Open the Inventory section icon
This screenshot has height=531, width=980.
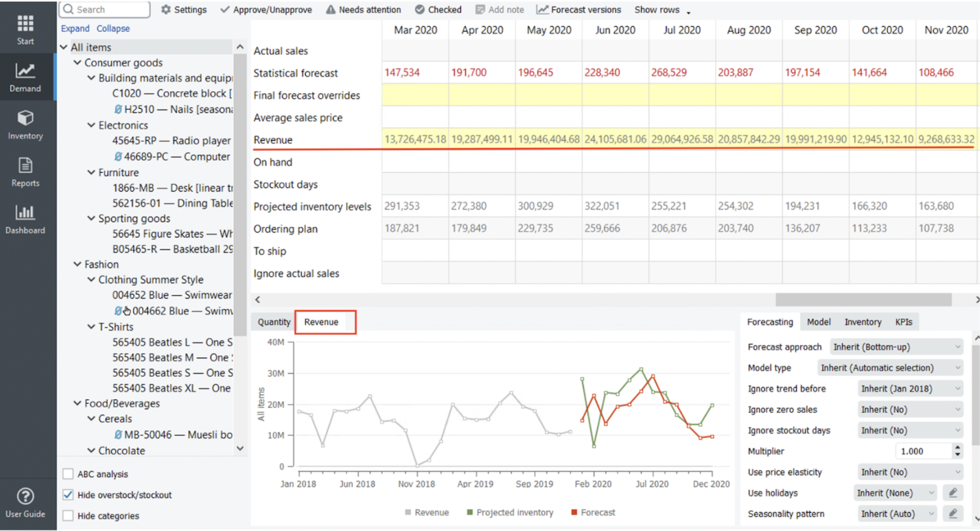pos(25,124)
